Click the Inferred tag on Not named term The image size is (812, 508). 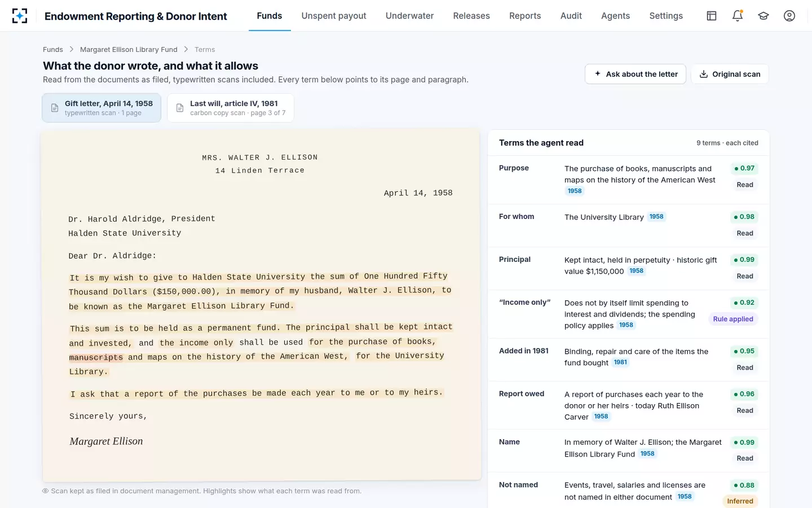pyautogui.click(x=740, y=501)
